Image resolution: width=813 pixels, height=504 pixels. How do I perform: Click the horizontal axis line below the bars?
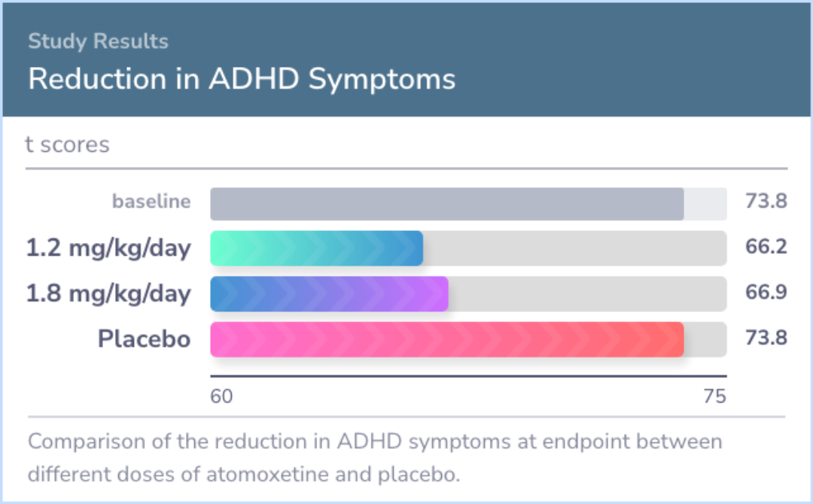point(469,376)
